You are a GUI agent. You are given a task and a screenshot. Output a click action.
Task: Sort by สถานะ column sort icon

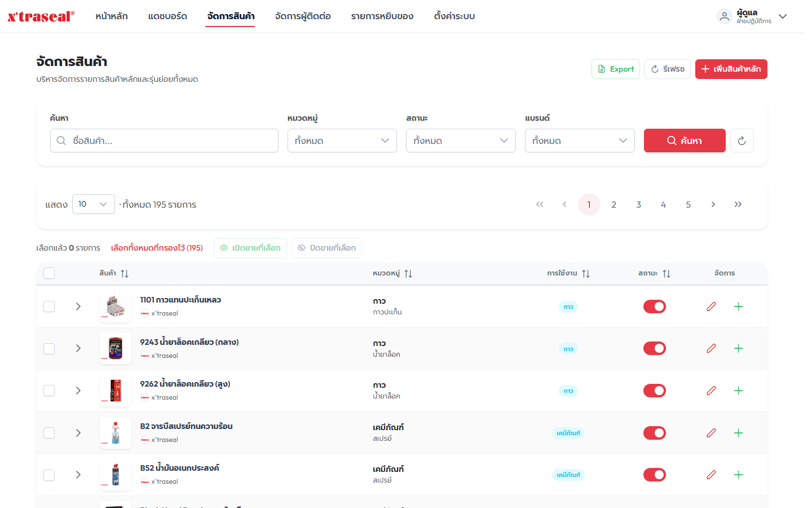(x=667, y=274)
